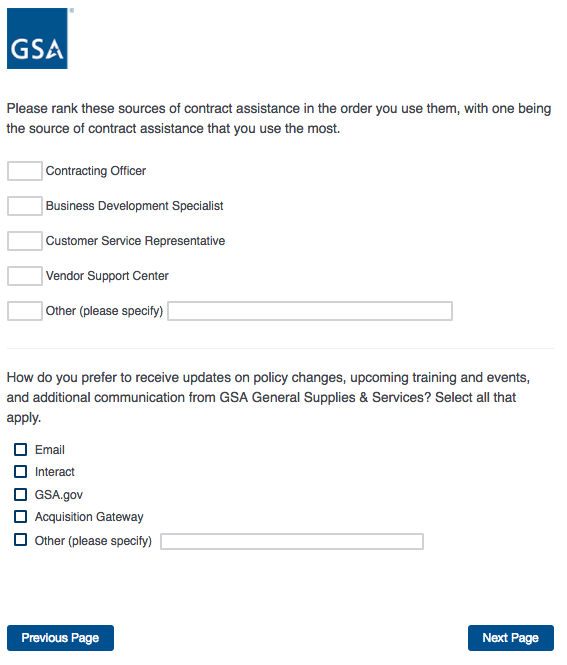Screen dimensions: 567x665
Task: Select the Contracting Officer rank box
Action: click(x=25, y=171)
